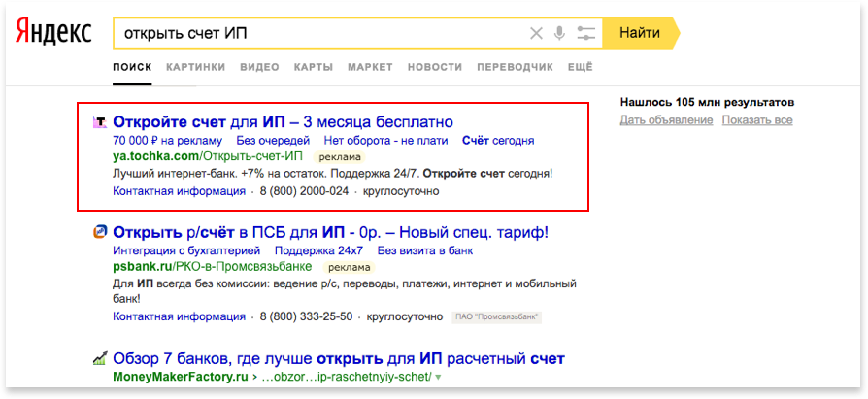868x399 pixels.
Task: Click the ПАО "Промсвязьбанк" label
Action: [x=496, y=317]
